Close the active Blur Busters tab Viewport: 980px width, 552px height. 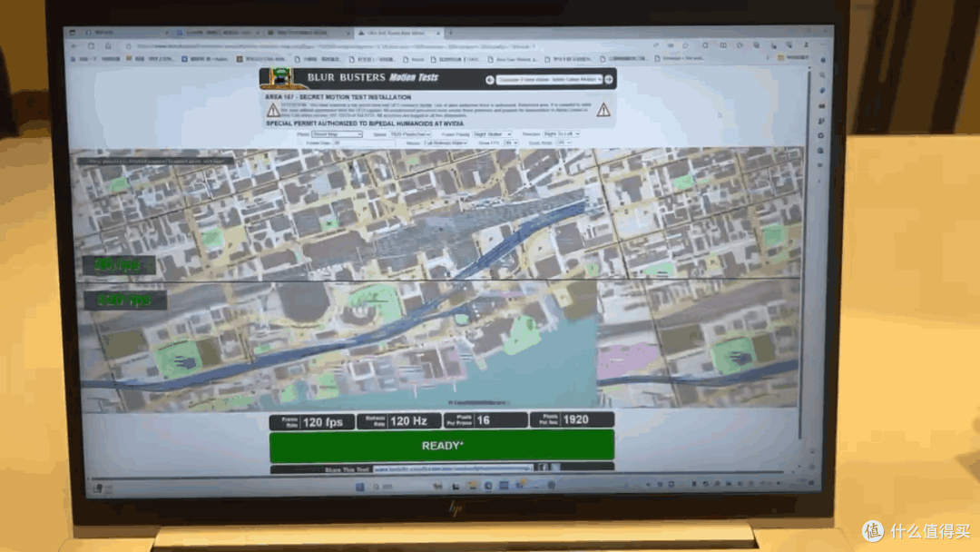(438, 33)
